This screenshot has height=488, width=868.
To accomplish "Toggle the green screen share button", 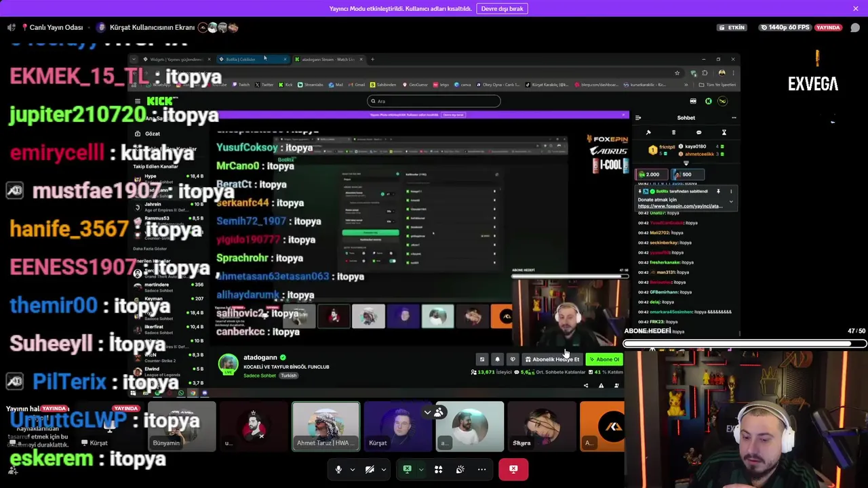I will coord(407,469).
